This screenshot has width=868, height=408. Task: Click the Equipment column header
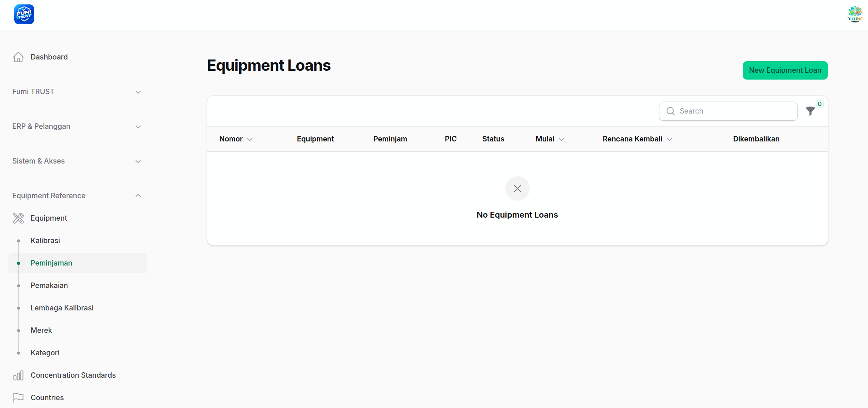point(315,139)
